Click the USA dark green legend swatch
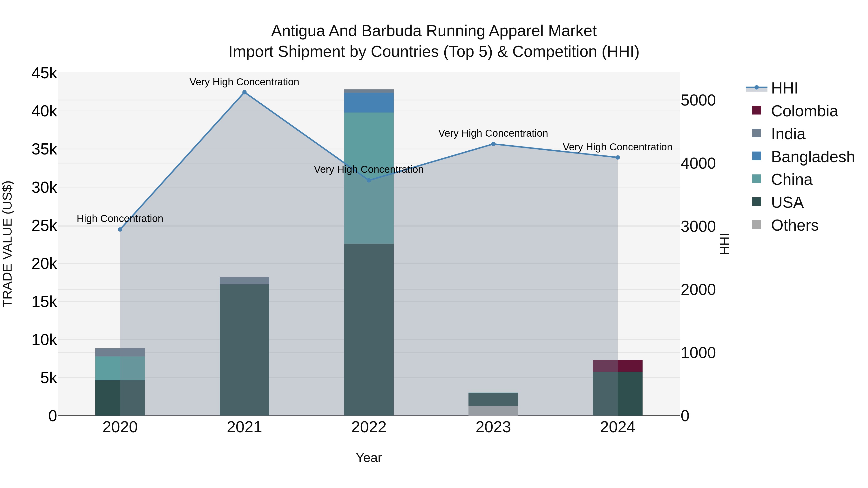Viewport: 868px width, 488px height. click(x=756, y=202)
